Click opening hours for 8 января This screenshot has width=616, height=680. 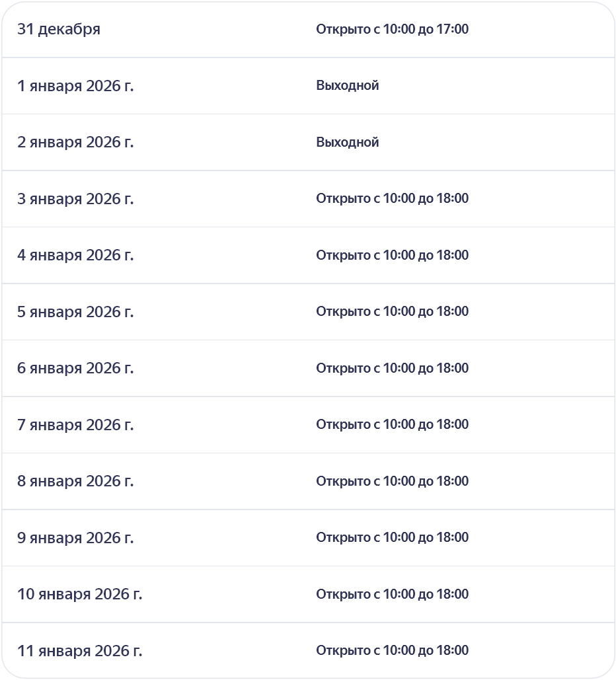(392, 481)
